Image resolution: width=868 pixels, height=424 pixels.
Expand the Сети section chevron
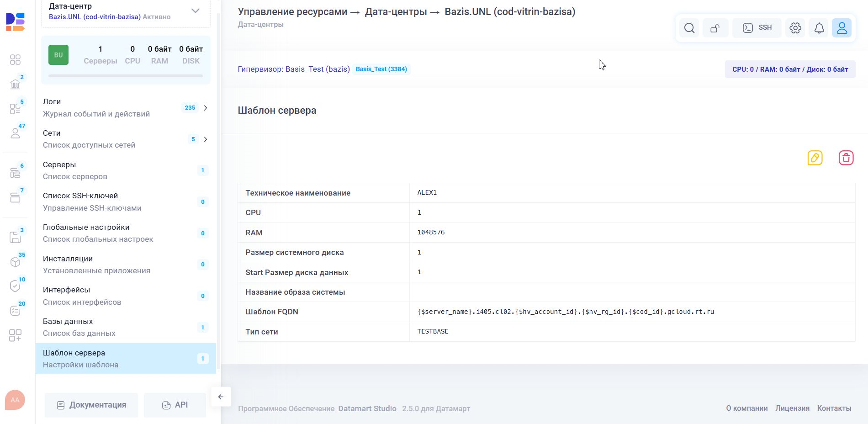click(206, 139)
